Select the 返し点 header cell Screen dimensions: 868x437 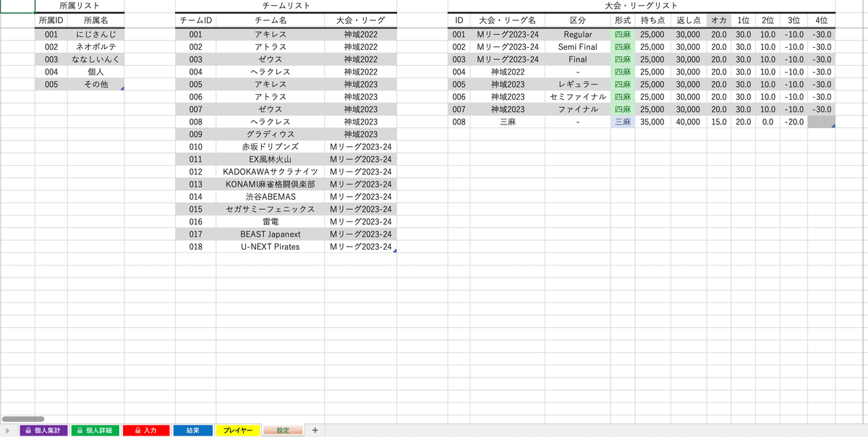click(x=689, y=20)
